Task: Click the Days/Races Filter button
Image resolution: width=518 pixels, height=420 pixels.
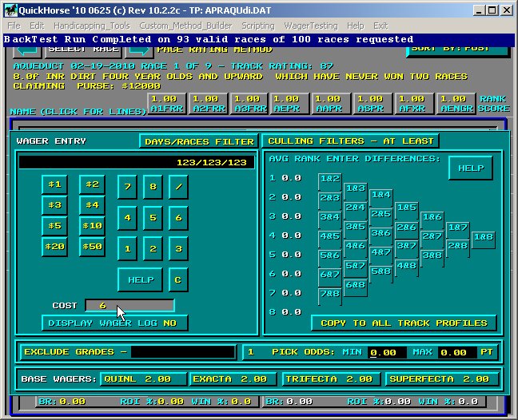Action: pos(197,141)
